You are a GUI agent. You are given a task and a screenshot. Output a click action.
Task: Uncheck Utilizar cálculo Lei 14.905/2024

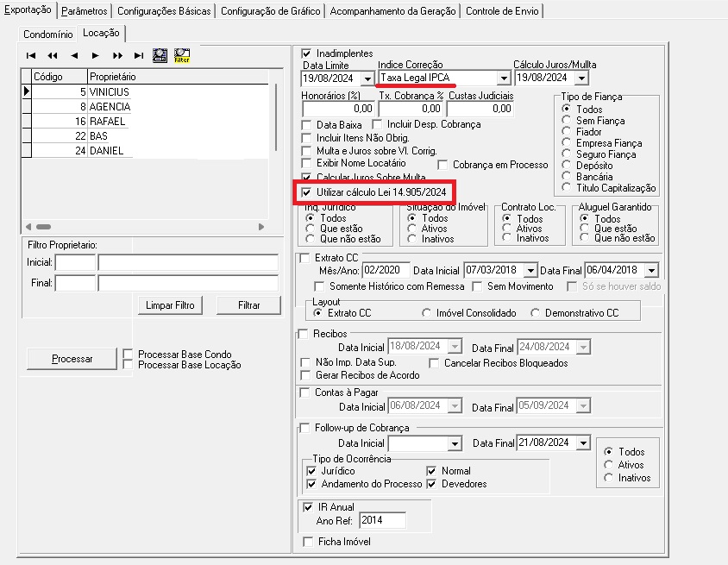306,191
